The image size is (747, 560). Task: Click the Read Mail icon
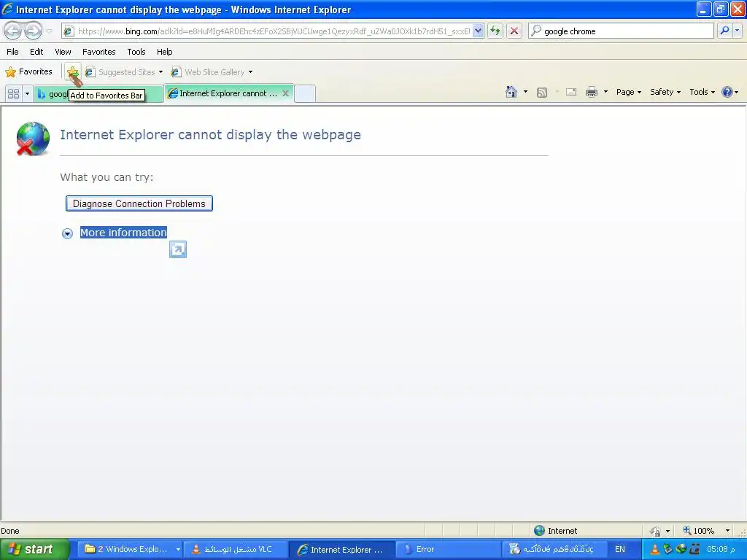pyautogui.click(x=570, y=92)
